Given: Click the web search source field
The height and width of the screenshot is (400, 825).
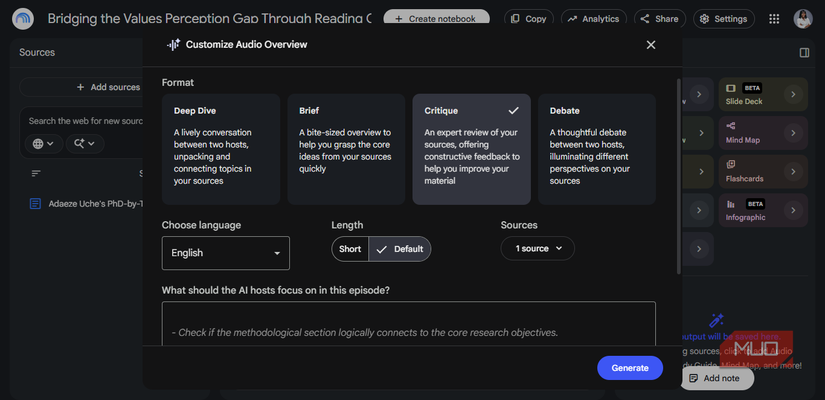Looking at the screenshot, I should pos(86,121).
